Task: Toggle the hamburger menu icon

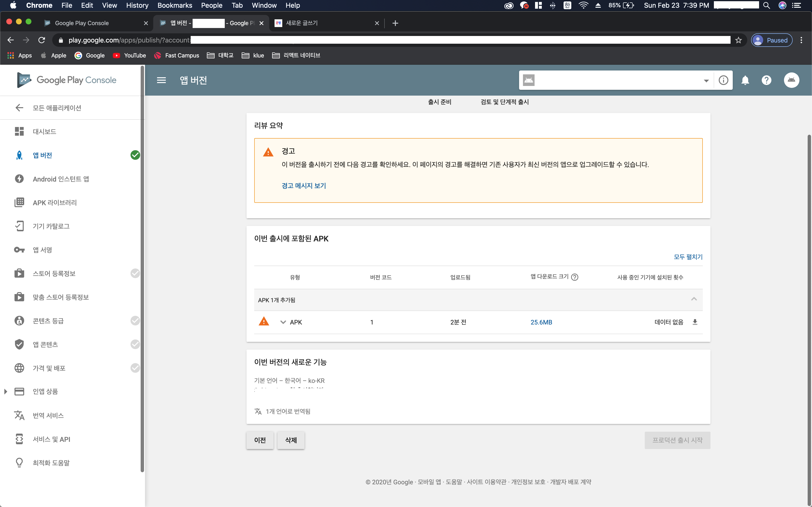Action: point(161,80)
